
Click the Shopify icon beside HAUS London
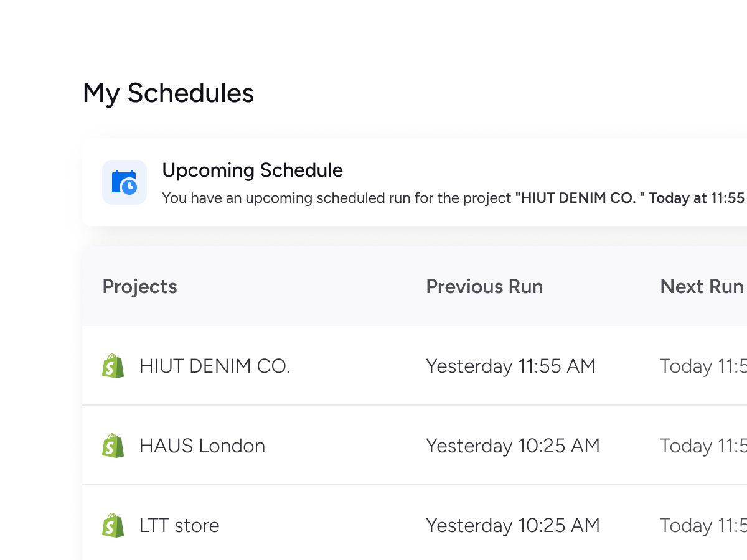[113, 446]
